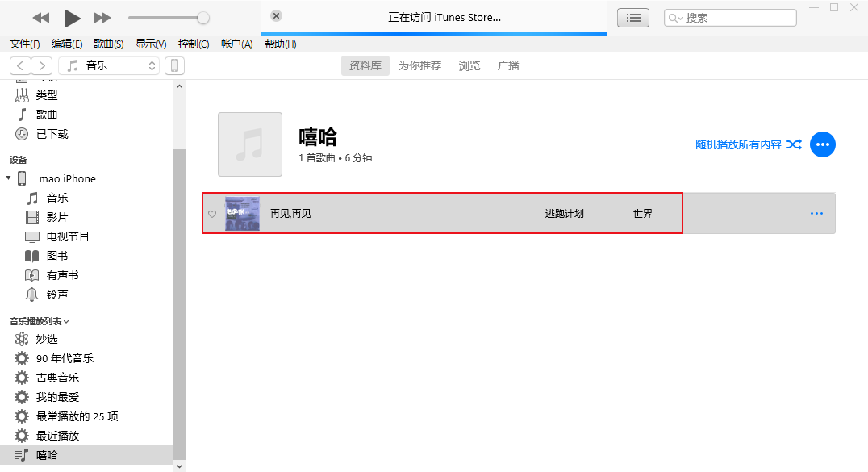The width and height of the screenshot is (868, 472).
Task: Open the 帮助(H) menu
Action: pyautogui.click(x=281, y=44)
